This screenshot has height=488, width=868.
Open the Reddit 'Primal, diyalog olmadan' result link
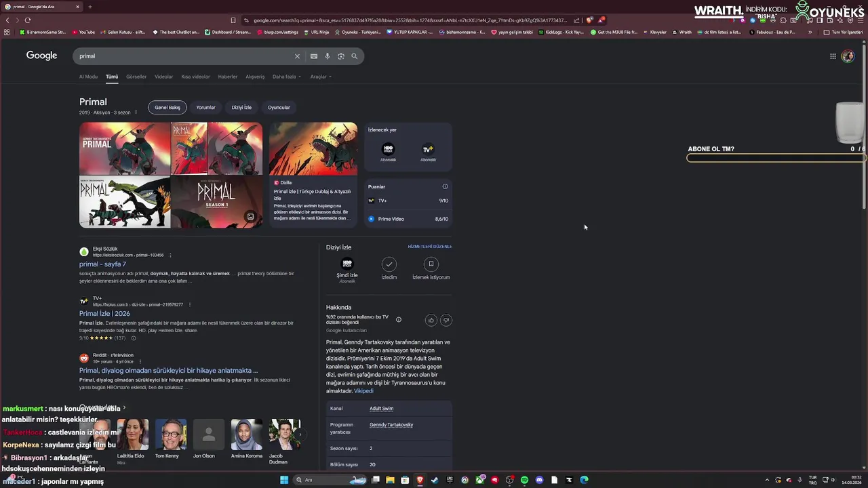tap(168, 371)
